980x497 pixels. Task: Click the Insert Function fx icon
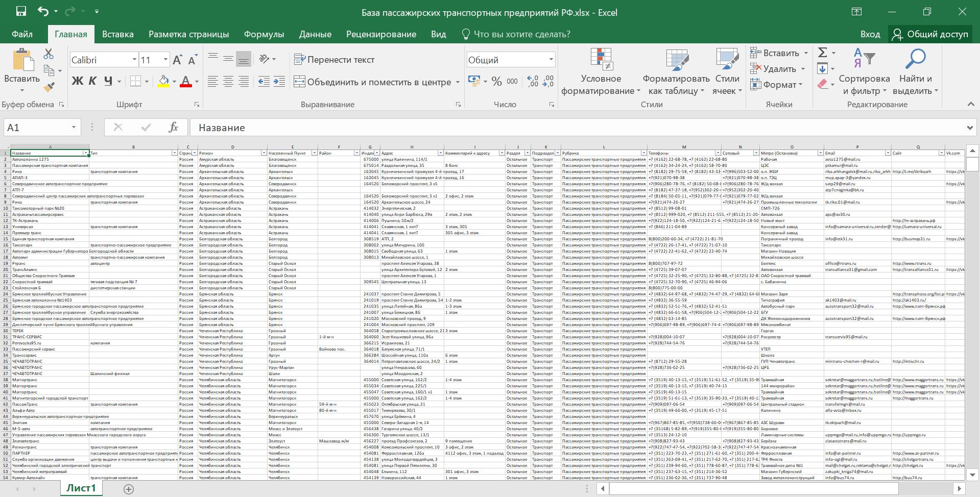click(x=173, y=128)
